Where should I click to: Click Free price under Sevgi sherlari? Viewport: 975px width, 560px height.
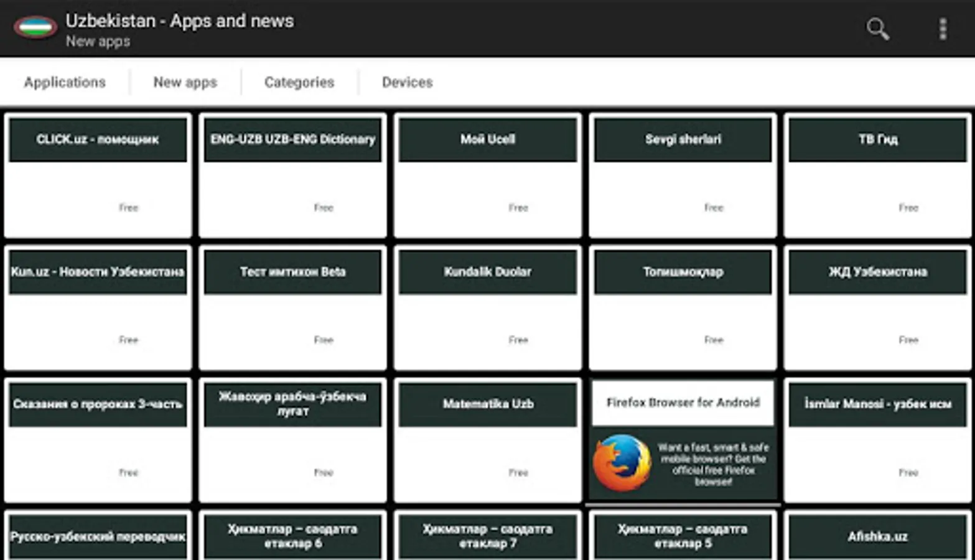714,208
